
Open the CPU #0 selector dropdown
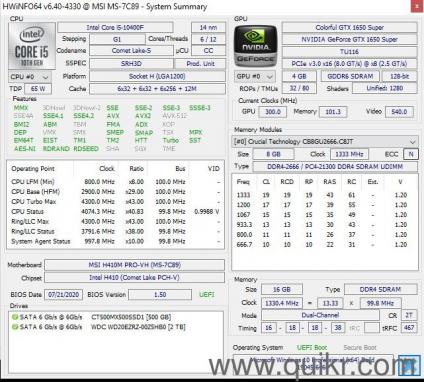[30, 77]
